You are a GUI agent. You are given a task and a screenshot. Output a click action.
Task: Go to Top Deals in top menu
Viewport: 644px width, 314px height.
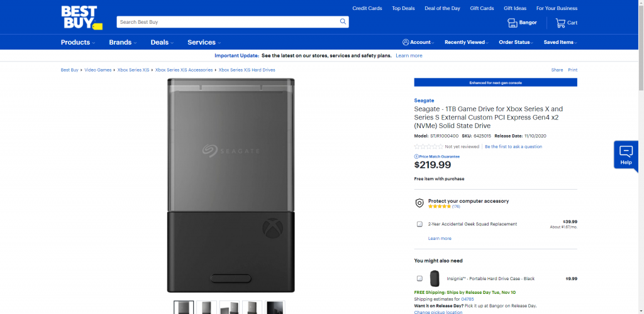[x=404, y=8]
